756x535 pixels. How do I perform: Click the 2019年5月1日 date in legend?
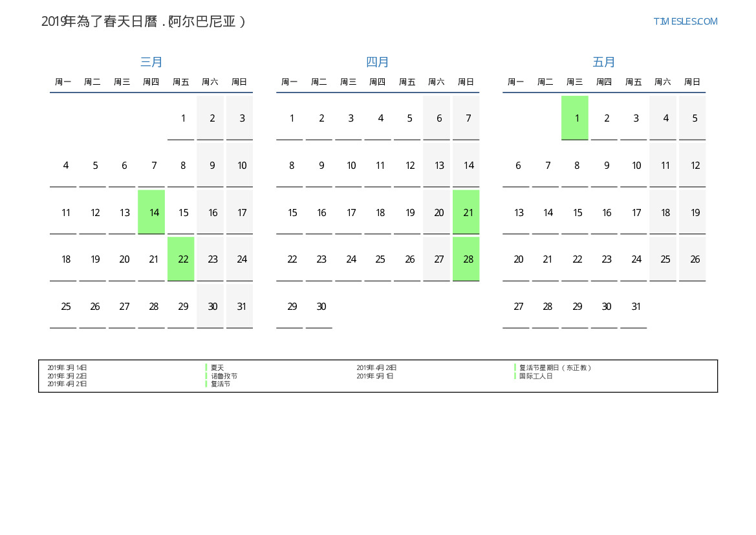375,376
